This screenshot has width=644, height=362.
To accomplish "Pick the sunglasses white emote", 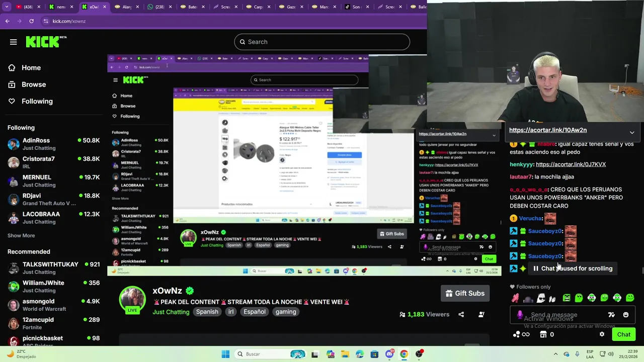I will click(x=540, y=298).
